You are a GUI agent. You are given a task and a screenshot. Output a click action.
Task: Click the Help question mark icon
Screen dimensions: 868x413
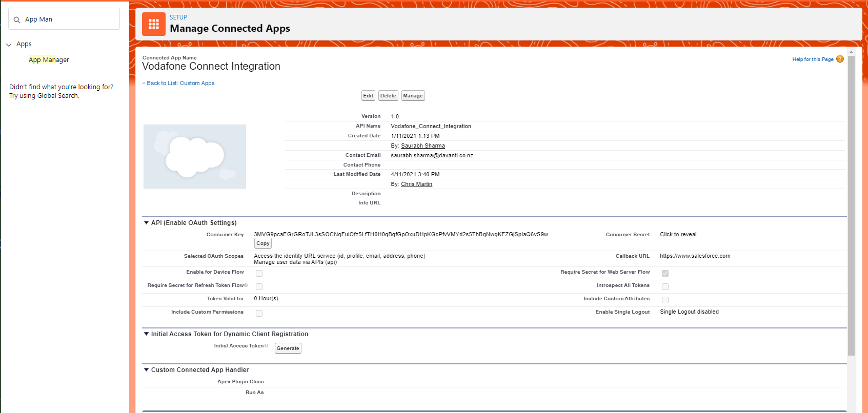coord(840,59)
